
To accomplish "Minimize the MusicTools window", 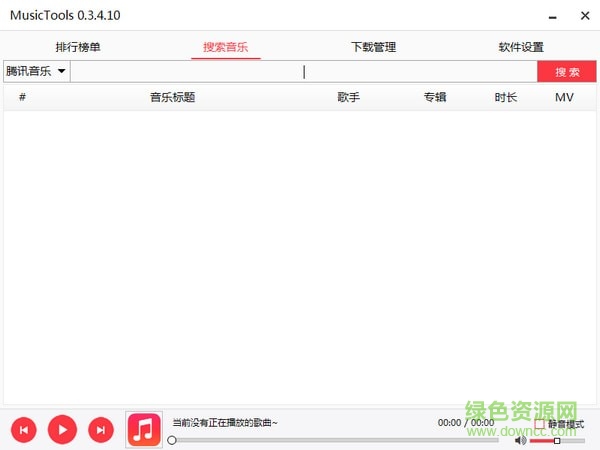I will pyautogui.click(x=553, y=17).
